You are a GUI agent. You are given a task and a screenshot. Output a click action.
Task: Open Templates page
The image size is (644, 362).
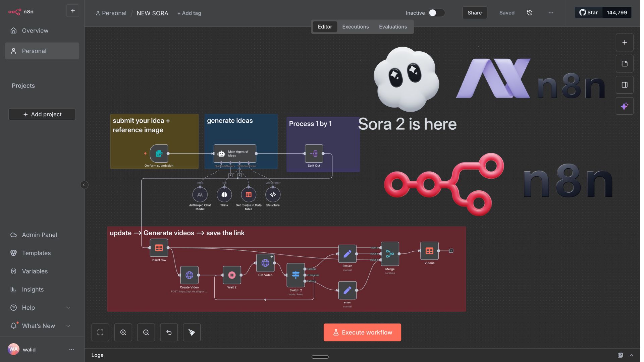point(42,253)
